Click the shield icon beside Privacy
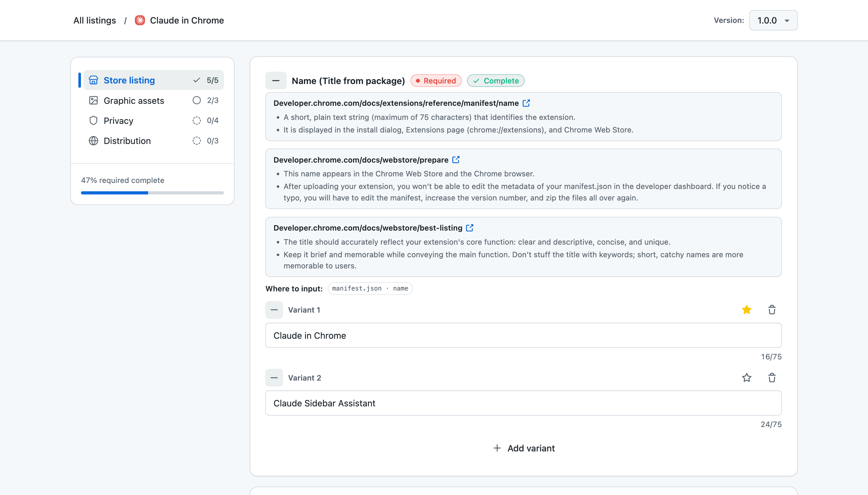Screen dimensions: 868x495 93,120
